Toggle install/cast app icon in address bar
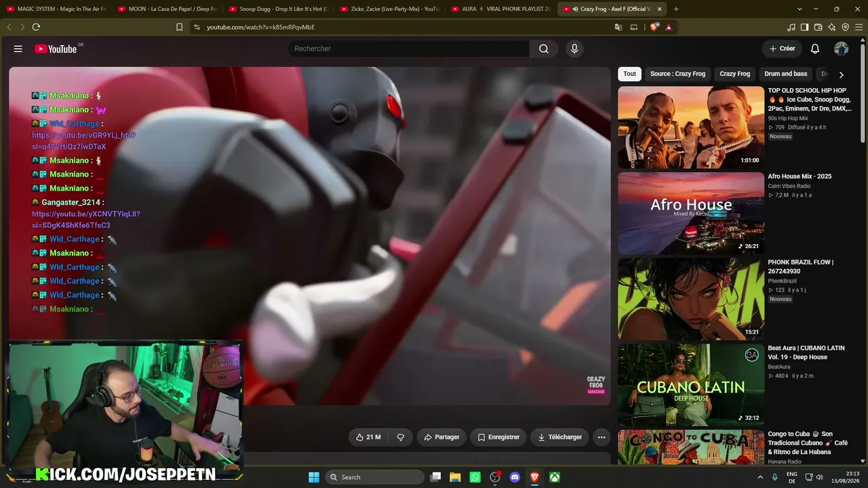The image size is (868, 488). (x=634, y=27)
